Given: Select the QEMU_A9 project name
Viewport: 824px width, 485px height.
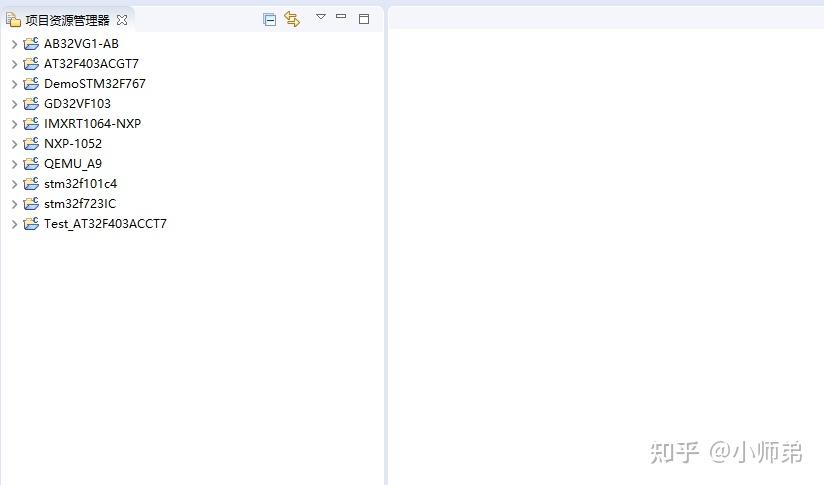Looking at the screenshot, I should pos(73,164).
